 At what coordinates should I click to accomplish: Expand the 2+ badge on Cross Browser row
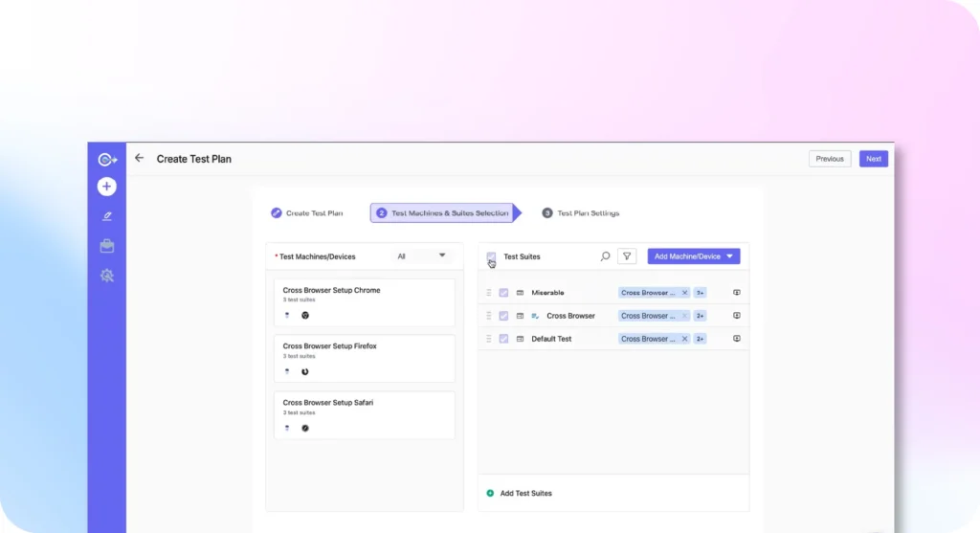point(701,316)
